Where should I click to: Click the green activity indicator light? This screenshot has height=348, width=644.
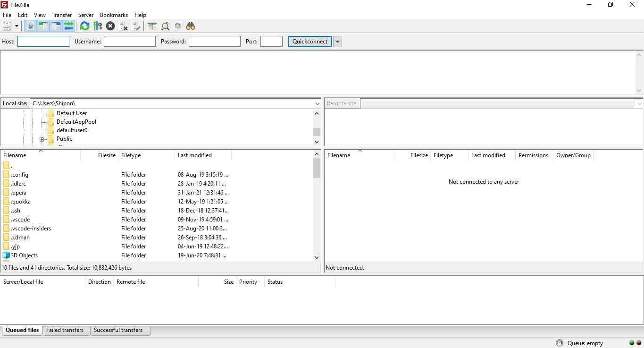click(632, 343)
